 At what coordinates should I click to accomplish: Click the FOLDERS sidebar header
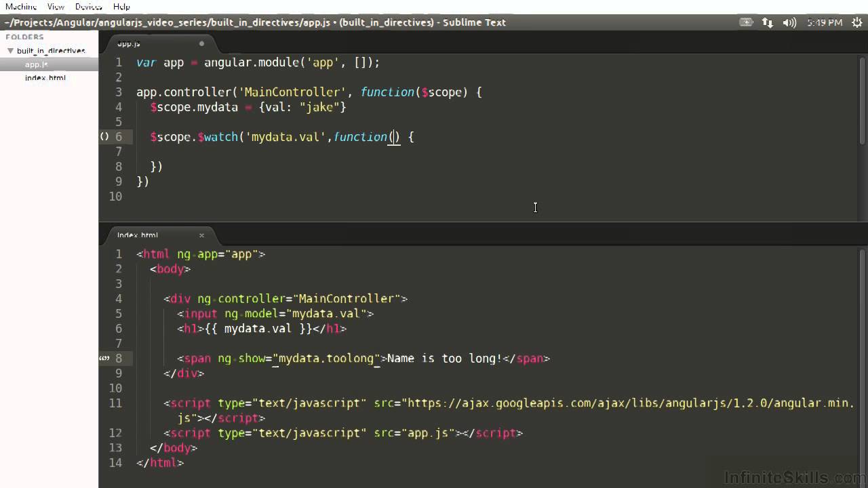click(25, 37)
